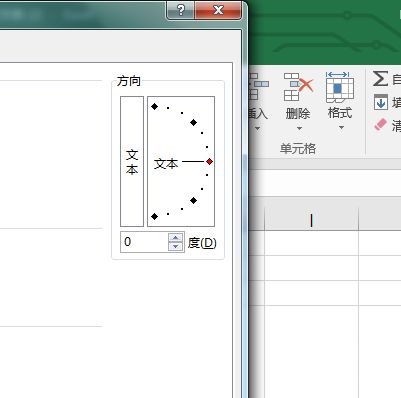Screen dimensions: 401x398
Task: Click the 格式 format icon in Excel ribbon
Action: point(340,87)
